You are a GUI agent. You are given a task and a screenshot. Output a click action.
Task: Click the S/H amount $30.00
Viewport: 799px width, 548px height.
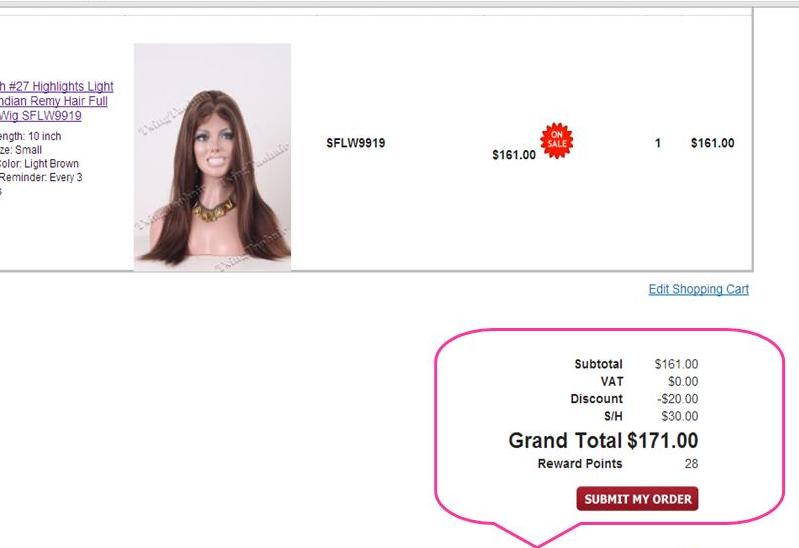tap(680, 416)
